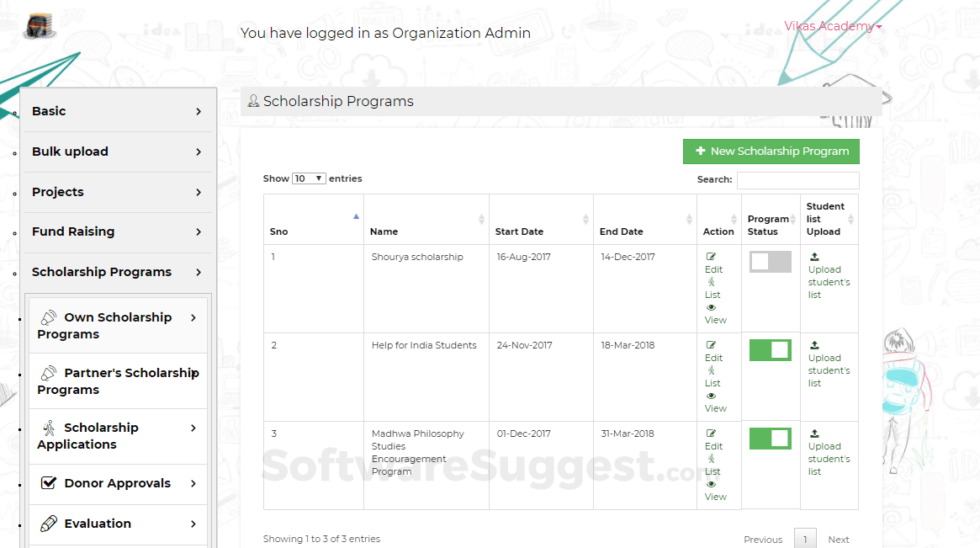The width and height of the screenshot is (980, 548).
Task: Click the Evaluation pencil icon in sidebar
Action: point(49,524)
